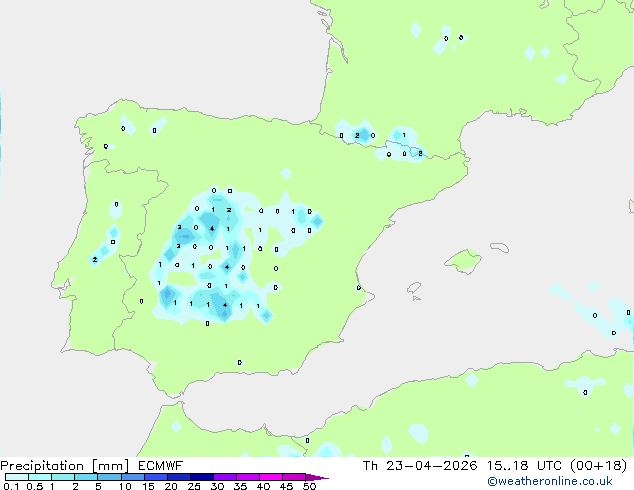Select the 0.1–0.5 mm legend swatch
This screenshot has width=634, height=490.
[x=17, y=477]
